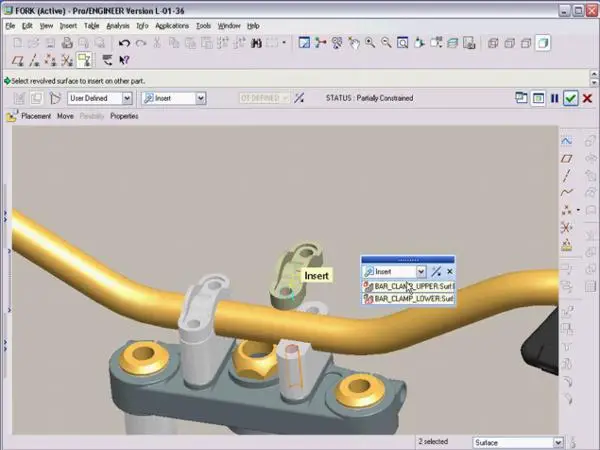
Task: Open the Insert menu
Action: tap(68, 26)
